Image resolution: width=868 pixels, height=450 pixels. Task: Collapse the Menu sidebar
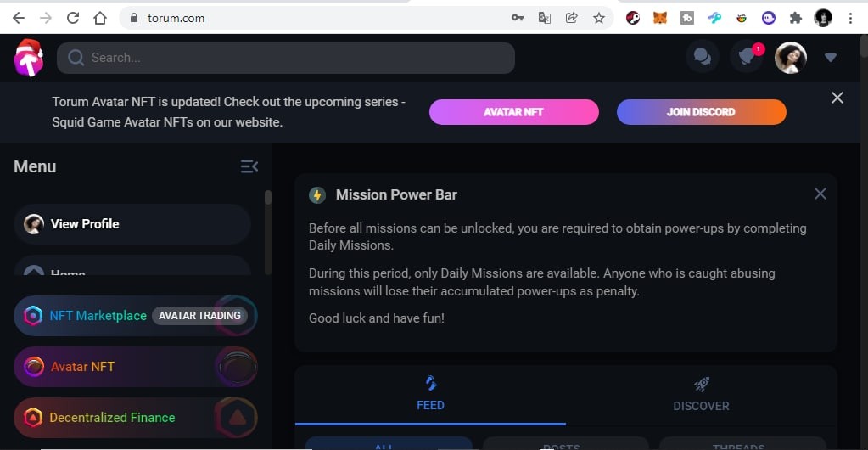click(x=249, y=166)
